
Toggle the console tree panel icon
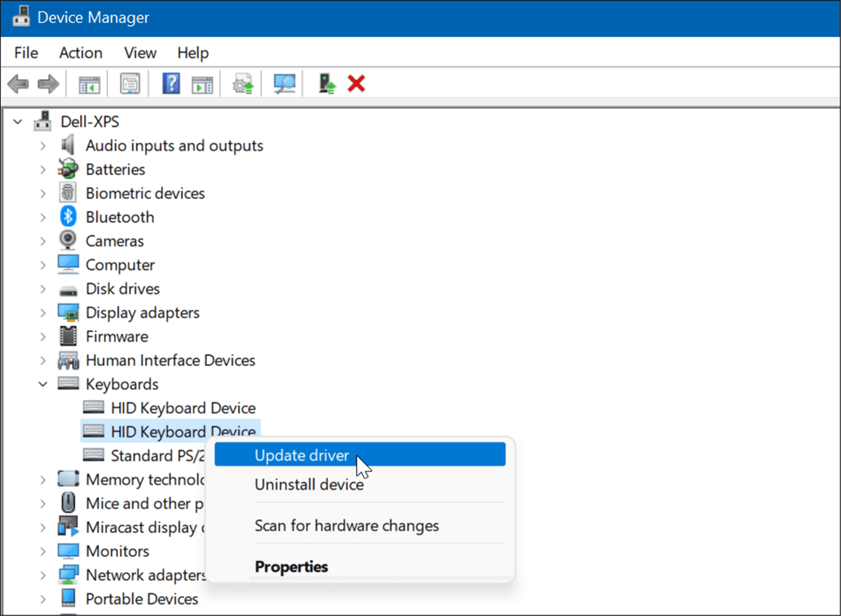pyautogui.click(x=88, y=84)
